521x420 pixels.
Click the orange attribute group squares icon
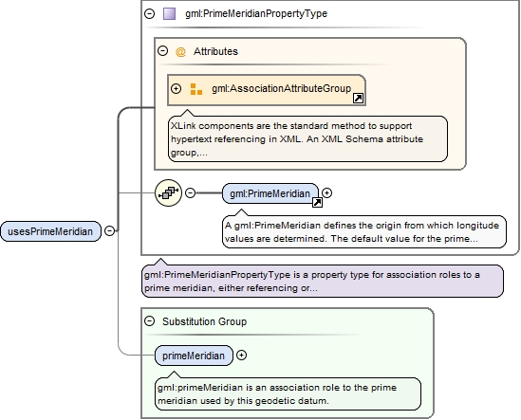click(x=196, y=89)
